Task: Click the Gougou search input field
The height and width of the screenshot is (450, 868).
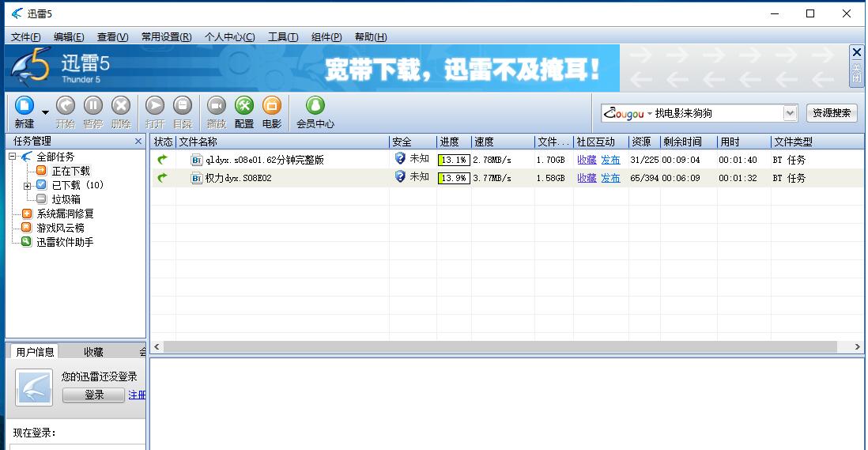Action: (719, 113)
